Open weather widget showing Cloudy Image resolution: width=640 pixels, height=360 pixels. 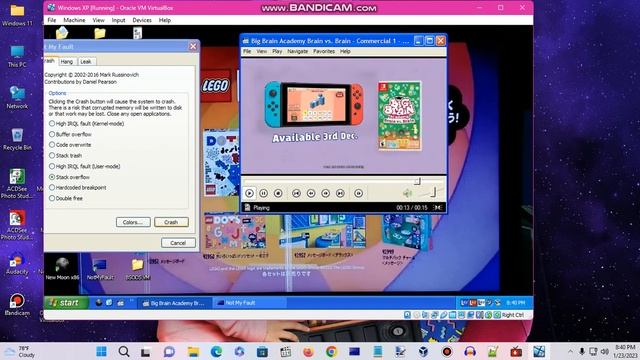(20, 351)
